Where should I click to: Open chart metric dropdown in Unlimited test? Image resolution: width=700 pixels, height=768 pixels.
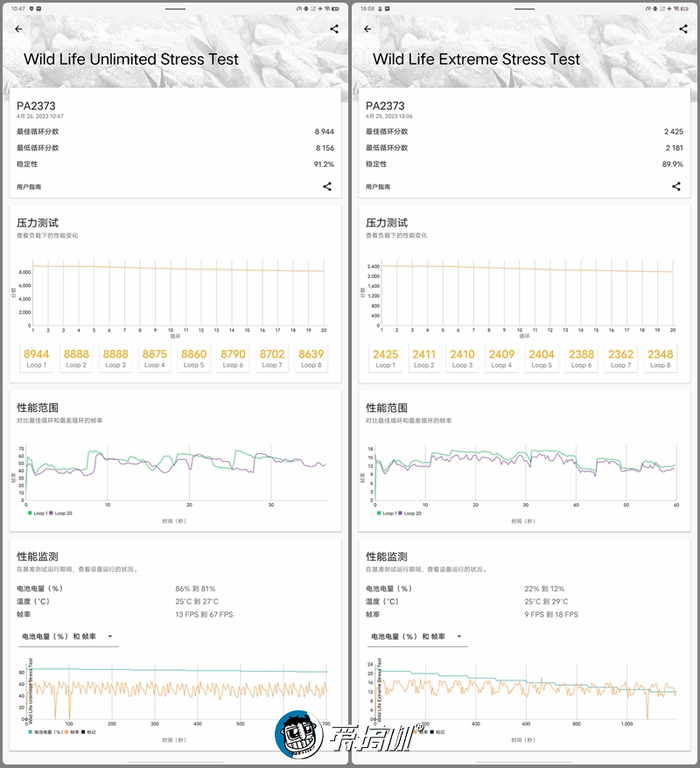point(68,637)
